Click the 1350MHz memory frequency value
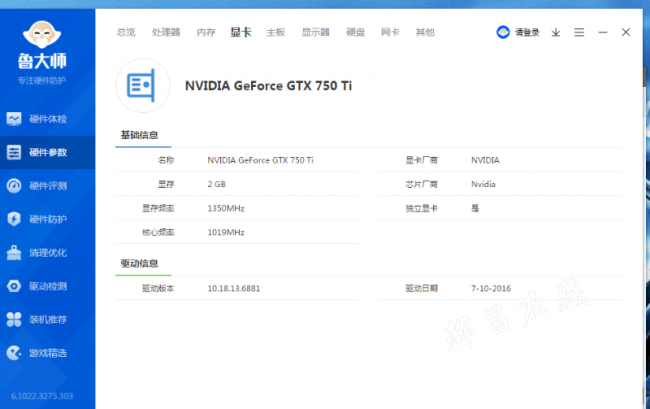 226,208
